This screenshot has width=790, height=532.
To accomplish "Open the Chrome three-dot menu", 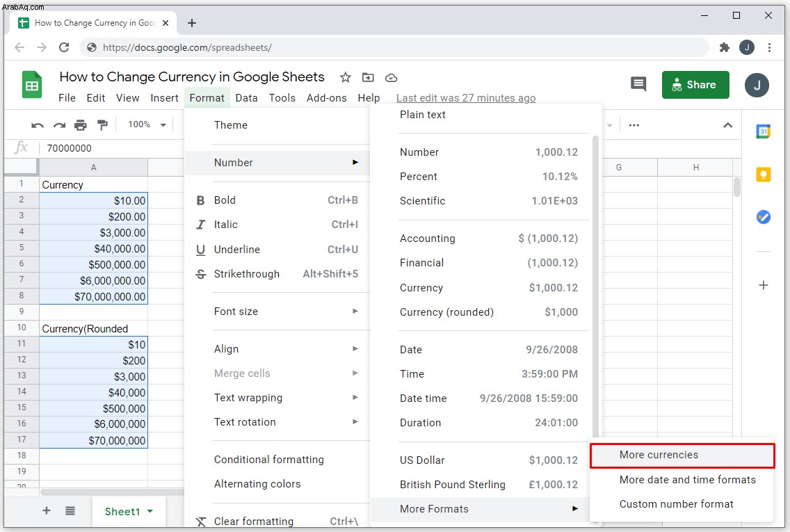I will point(769,47).
